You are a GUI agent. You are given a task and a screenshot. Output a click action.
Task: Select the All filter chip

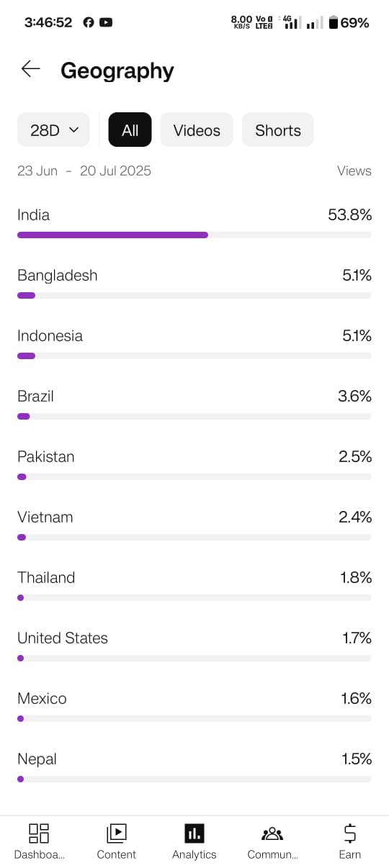130,130
